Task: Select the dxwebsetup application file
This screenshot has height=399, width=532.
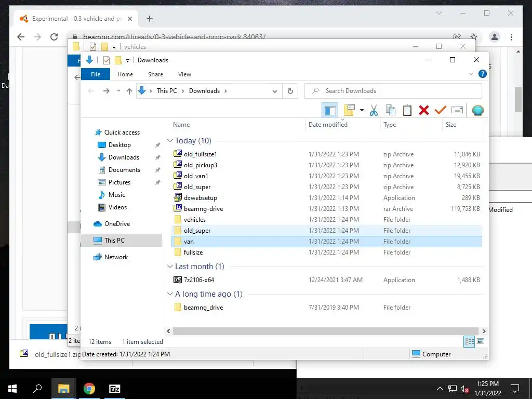Action: (327, 197)
